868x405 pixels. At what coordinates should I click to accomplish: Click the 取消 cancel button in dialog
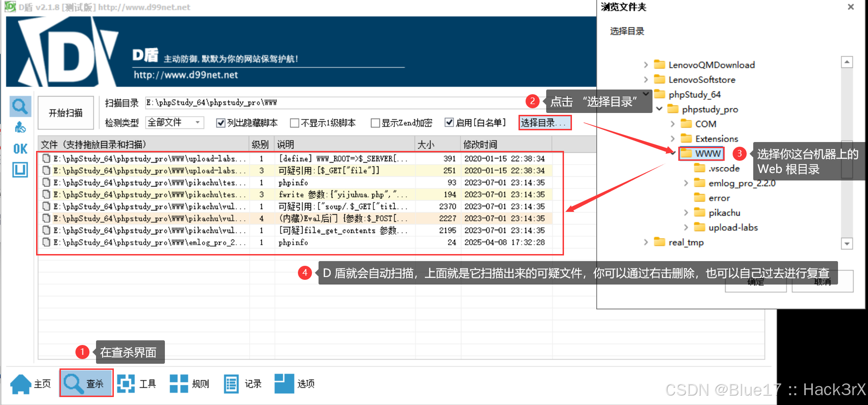823,281
